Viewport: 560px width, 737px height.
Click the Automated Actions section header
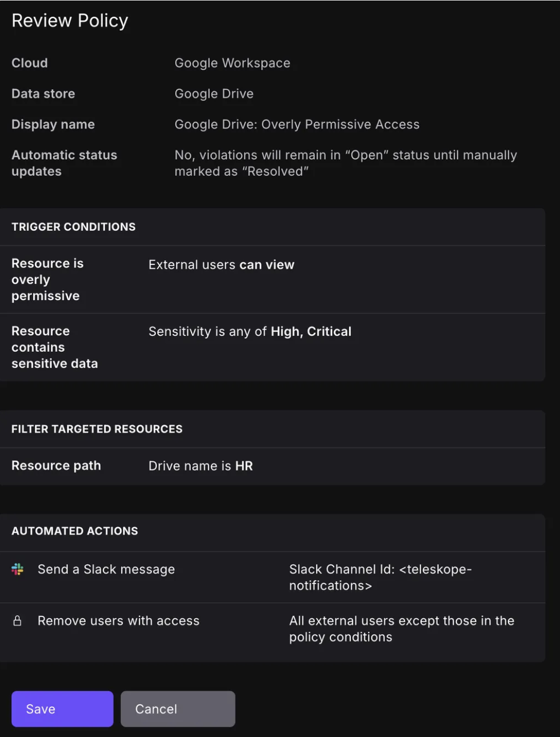click(75, 531)
